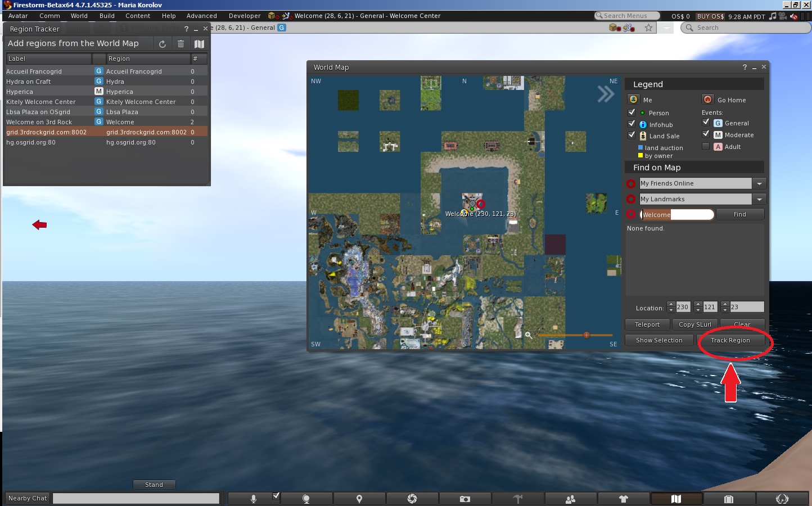Click the Track Region button

[730, 340]
